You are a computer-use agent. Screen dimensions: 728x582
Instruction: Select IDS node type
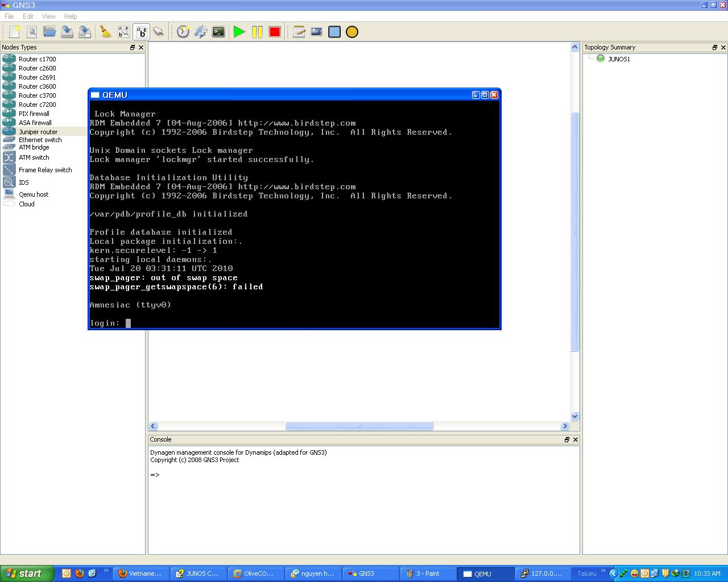(x=23, y=182)
